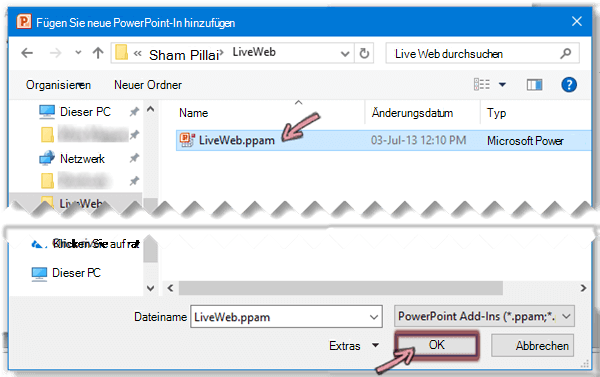This screenshot has height=377, width=600.
Task: Select Dieser PC at sidebar top
Action: [x=85, y=112]
